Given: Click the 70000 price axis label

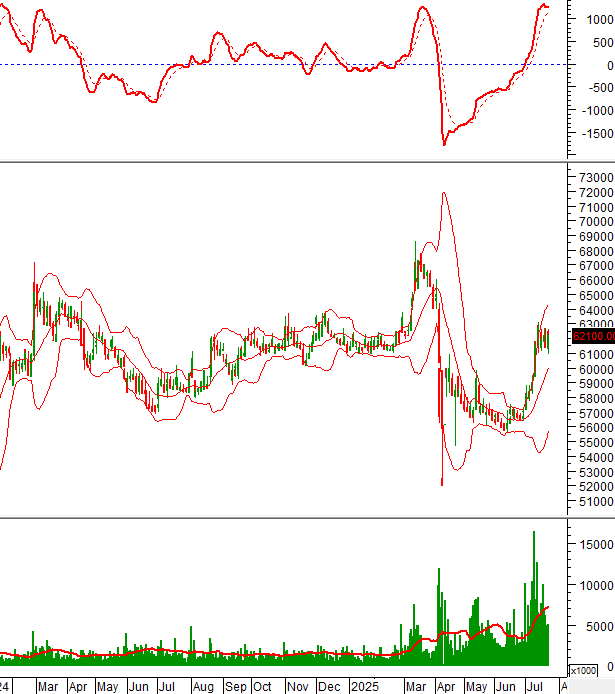Looking at the screenshot, I should (596, 222).
